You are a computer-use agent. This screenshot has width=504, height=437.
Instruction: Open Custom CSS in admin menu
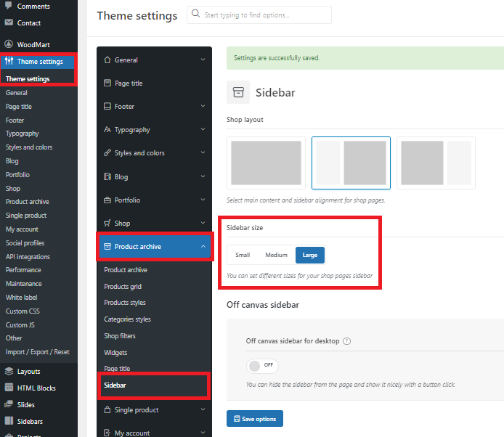point(23,311)
